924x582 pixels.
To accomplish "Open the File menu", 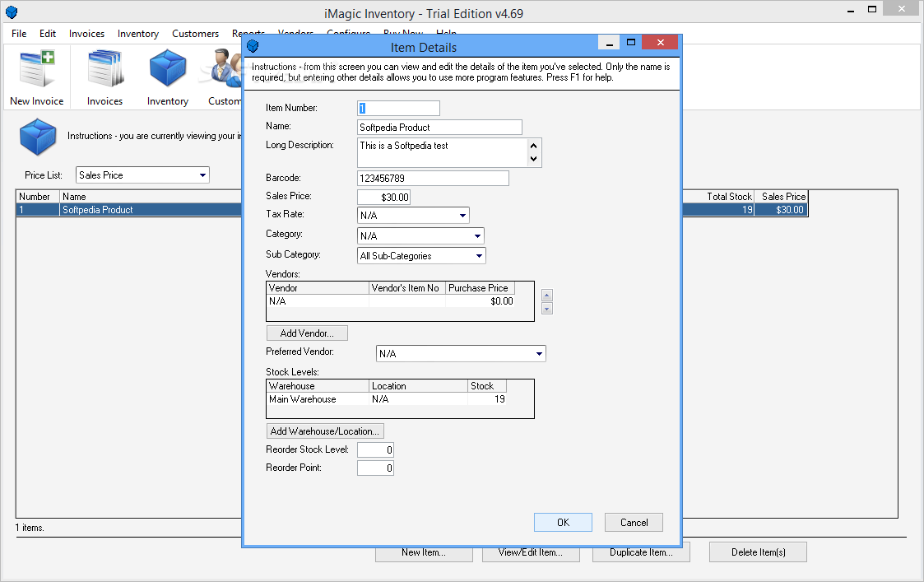I will coord(19,34).
